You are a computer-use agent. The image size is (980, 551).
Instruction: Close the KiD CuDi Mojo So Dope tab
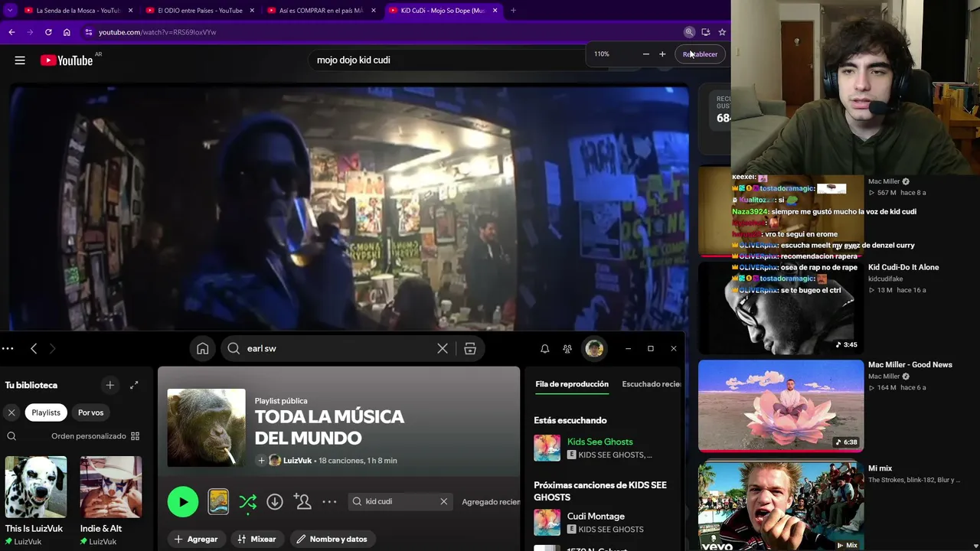tap(495, 11)
